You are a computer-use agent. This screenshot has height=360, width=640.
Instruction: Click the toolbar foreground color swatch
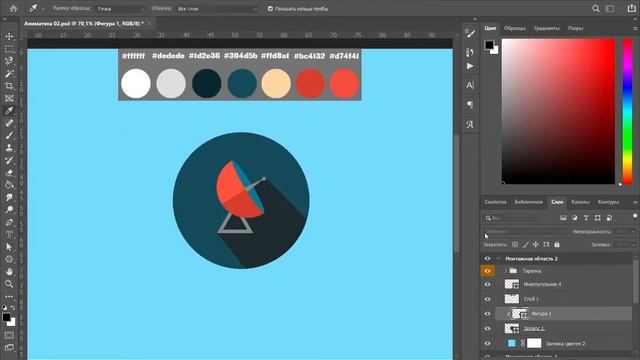point(6,318)
